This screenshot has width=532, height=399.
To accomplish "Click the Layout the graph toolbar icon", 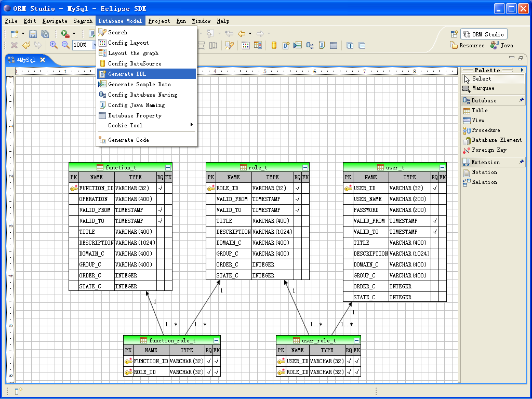I will (x=258, y=45).
